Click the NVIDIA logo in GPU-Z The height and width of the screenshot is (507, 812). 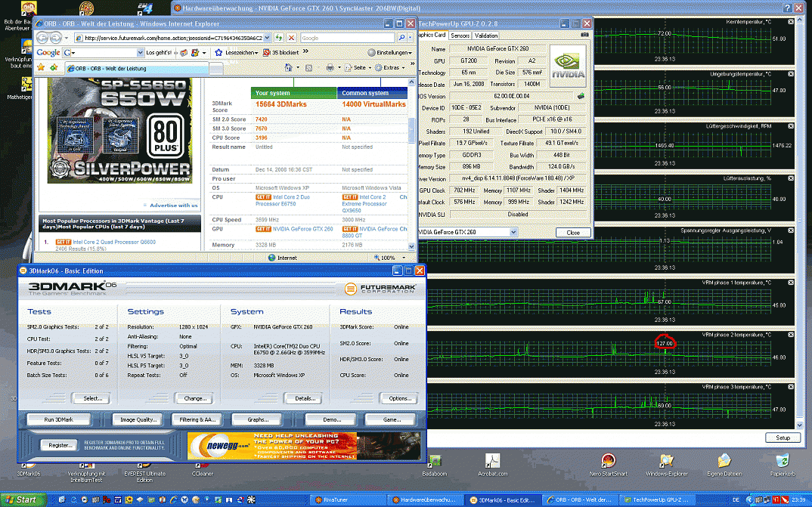tap(568, 65)
